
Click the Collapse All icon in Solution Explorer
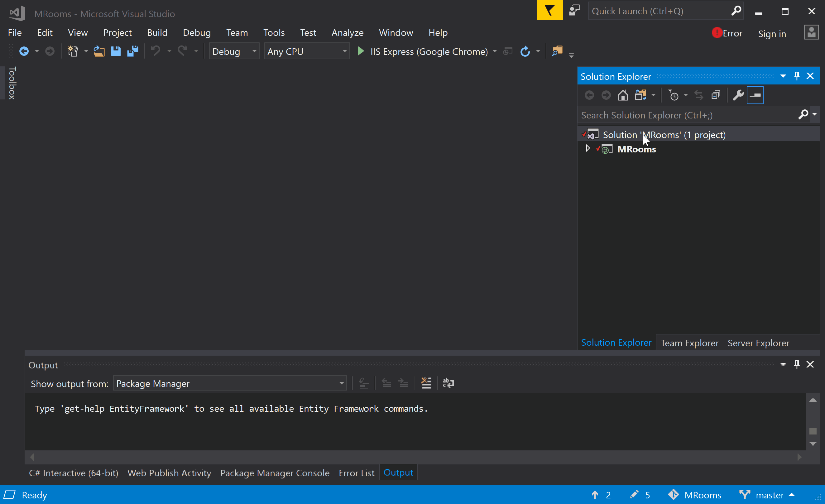[x=716, y=95]
